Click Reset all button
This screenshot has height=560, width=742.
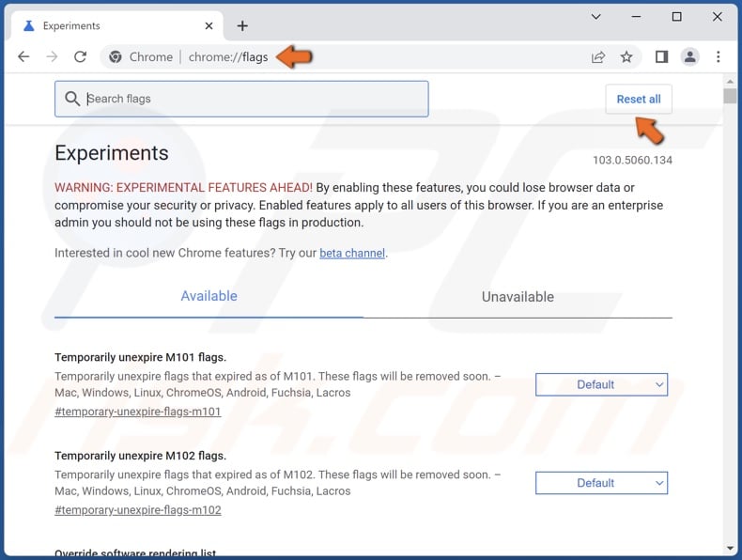639,99
